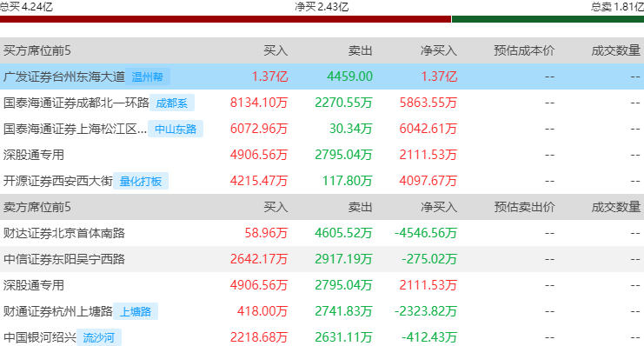Click net buy value 6042.61万
The width and height of the screenshot is (644, 346).
point(428,129)
